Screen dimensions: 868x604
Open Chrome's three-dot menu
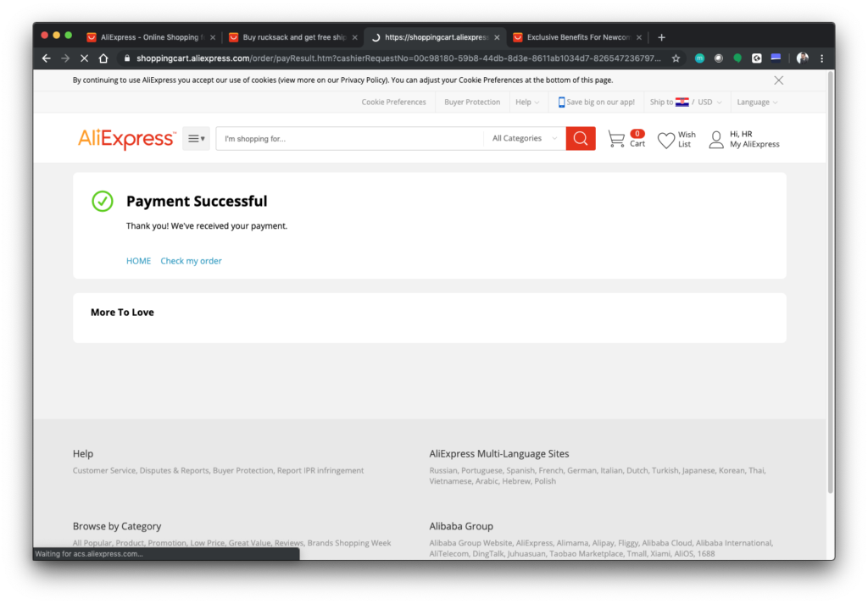pos(821,58)
